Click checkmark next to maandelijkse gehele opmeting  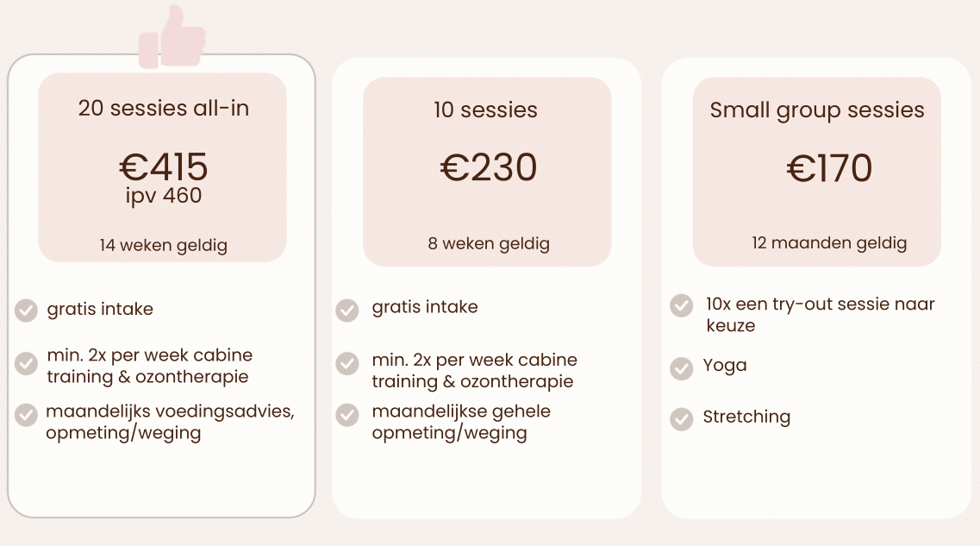(347, 414)
